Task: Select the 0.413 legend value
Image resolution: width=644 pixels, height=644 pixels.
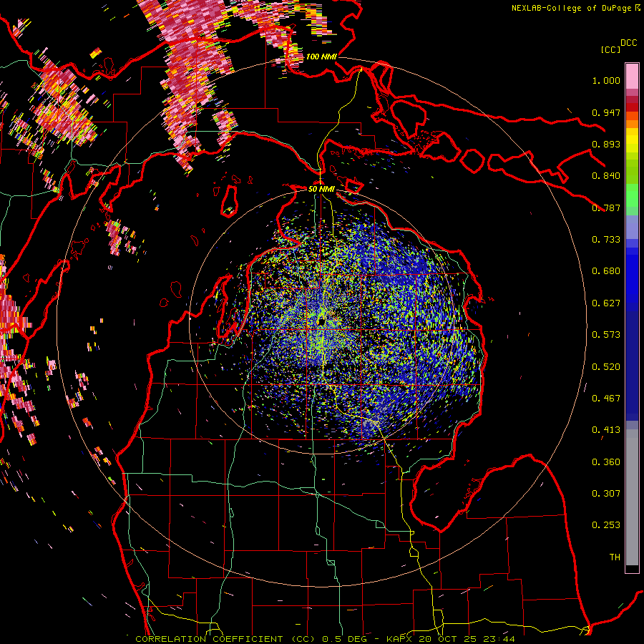Action: coord(606,430)
